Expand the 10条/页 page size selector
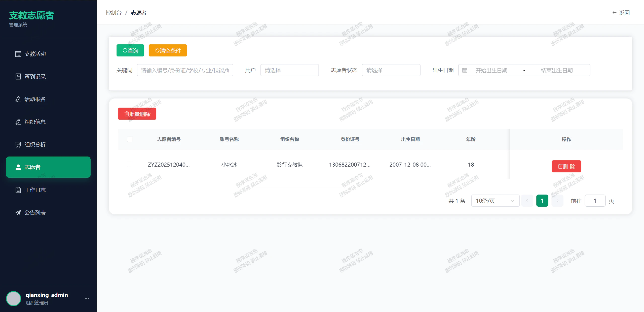The height and width of the screenshot is (312, 644). coord(495,201)
